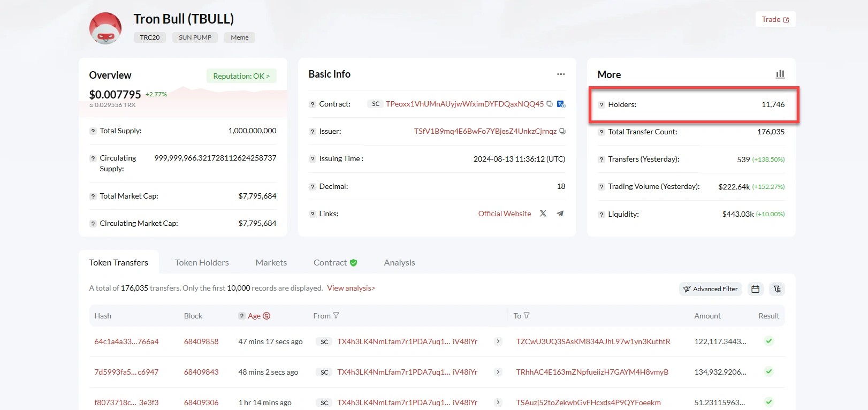Image resolution: width=868 pixels, height=410 pixels.
Task: Click the Trade button
Action: (775, 19)
